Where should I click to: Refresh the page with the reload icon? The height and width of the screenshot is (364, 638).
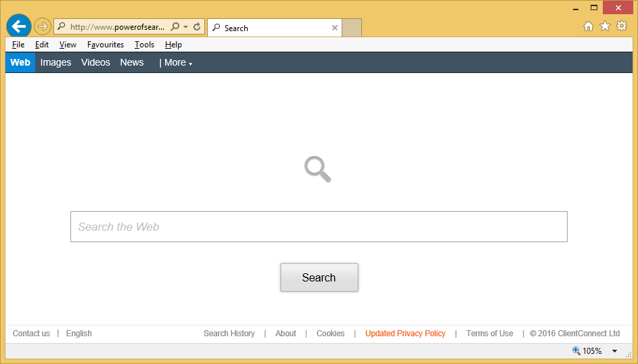click(197, 27)
